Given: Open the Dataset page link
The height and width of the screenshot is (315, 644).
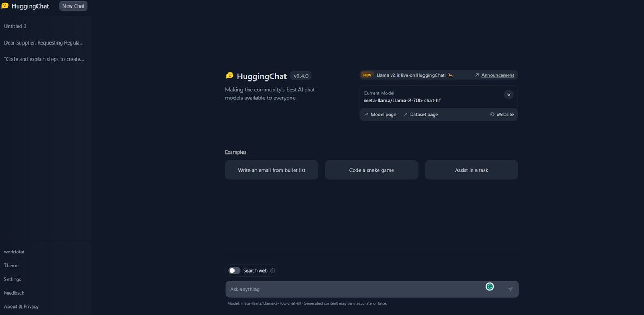Looking at the screenshot, I should tap(424, 114).
